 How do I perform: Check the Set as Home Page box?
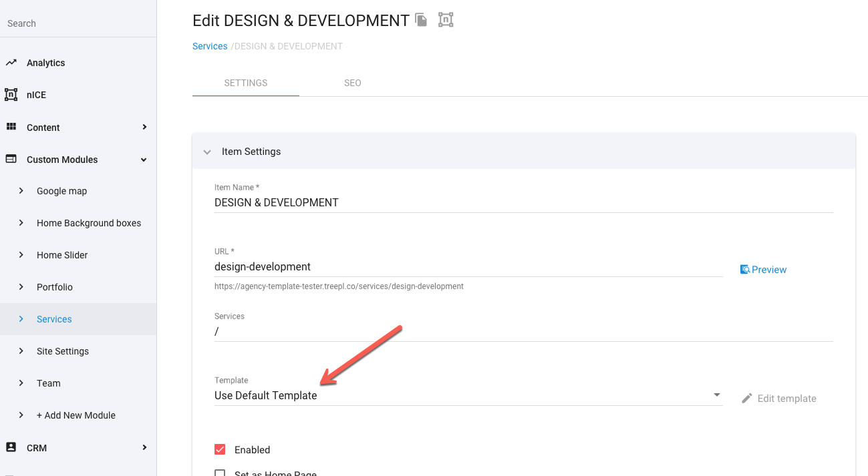(x=220, y=473)
